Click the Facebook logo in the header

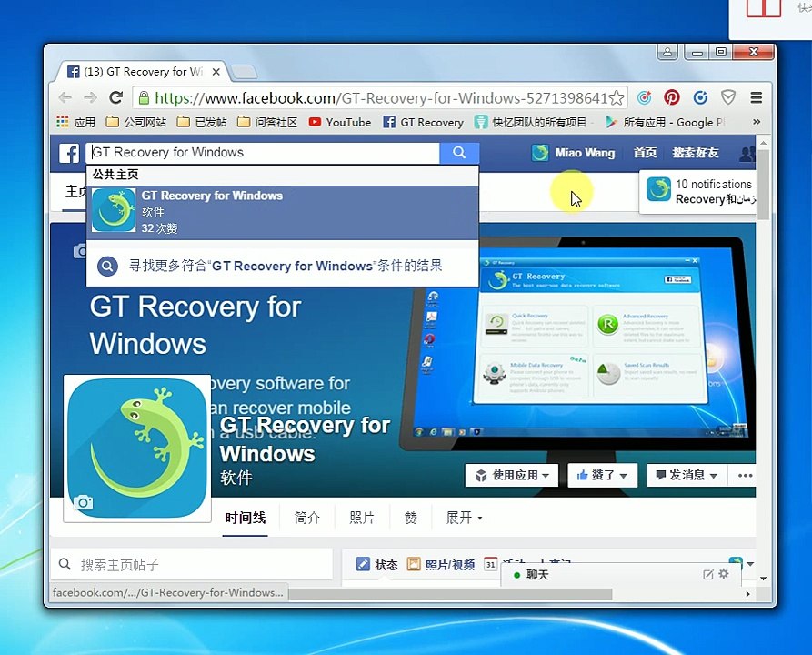(69, 153)
